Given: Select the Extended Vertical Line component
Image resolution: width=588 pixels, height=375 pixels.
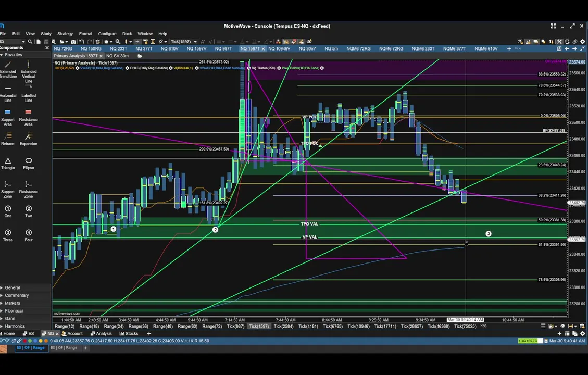Looking at the screenshot, I should (29, 72).
